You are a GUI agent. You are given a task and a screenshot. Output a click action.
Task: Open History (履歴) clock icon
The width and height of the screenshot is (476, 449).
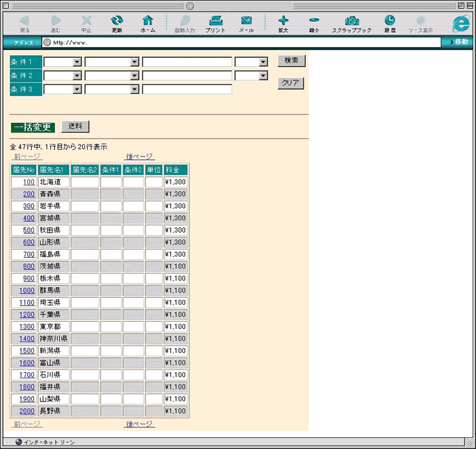click(390, 24)
